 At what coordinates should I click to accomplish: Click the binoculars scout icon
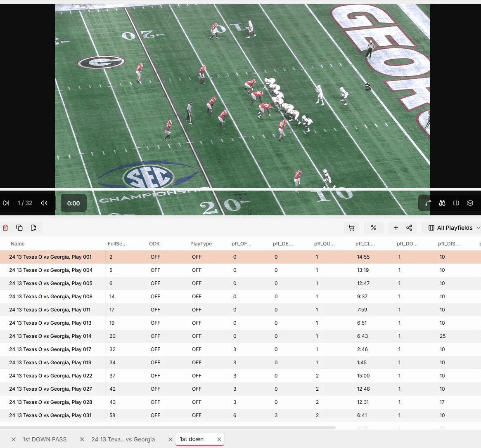pos(442,203)
